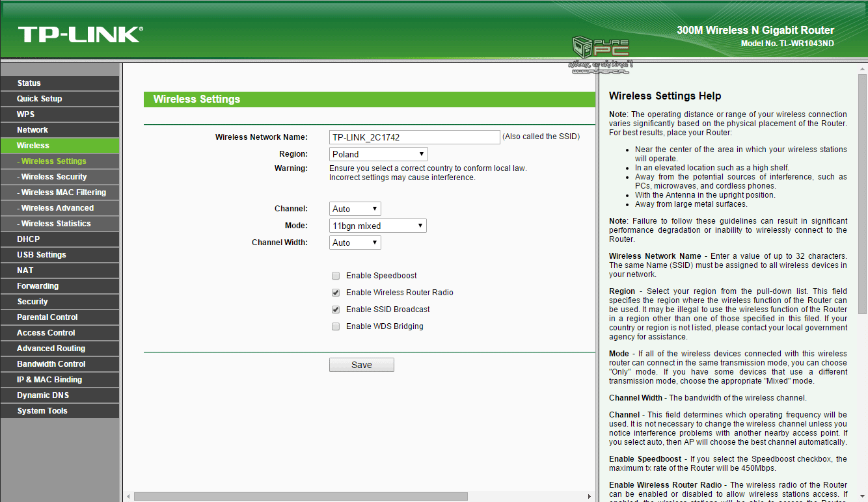This screenshot has width=868, height=502.
Task: Toggle Enable SSID Broadcast checkbox
Action: pos(336,310)
